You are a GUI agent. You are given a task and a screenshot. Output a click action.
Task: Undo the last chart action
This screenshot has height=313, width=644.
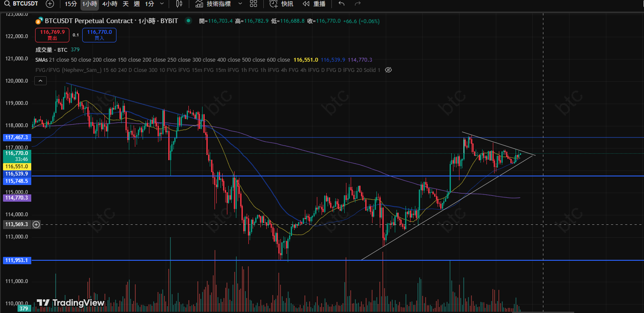click(341, 4)
